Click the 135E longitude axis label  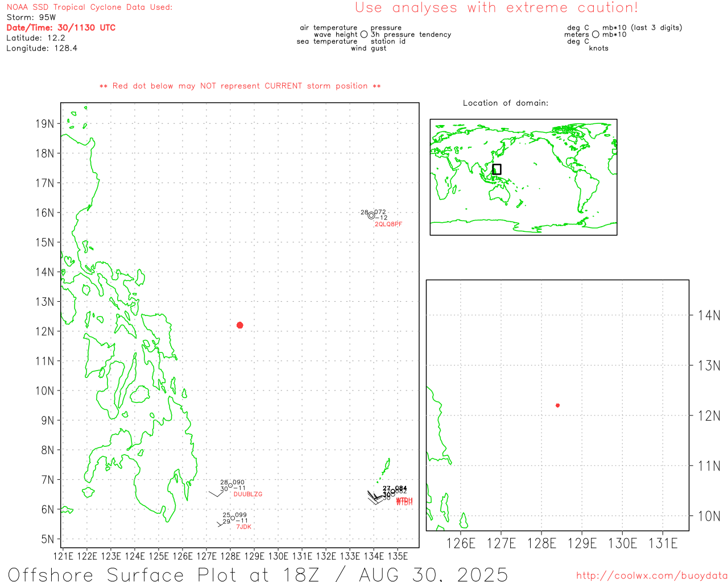(x=398, y=556)
